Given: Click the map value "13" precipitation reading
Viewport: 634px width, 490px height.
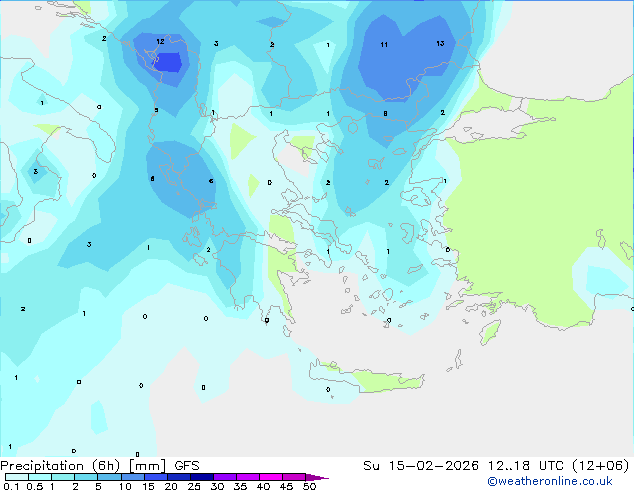Looking at the screenshot, I should pos(440,43).
